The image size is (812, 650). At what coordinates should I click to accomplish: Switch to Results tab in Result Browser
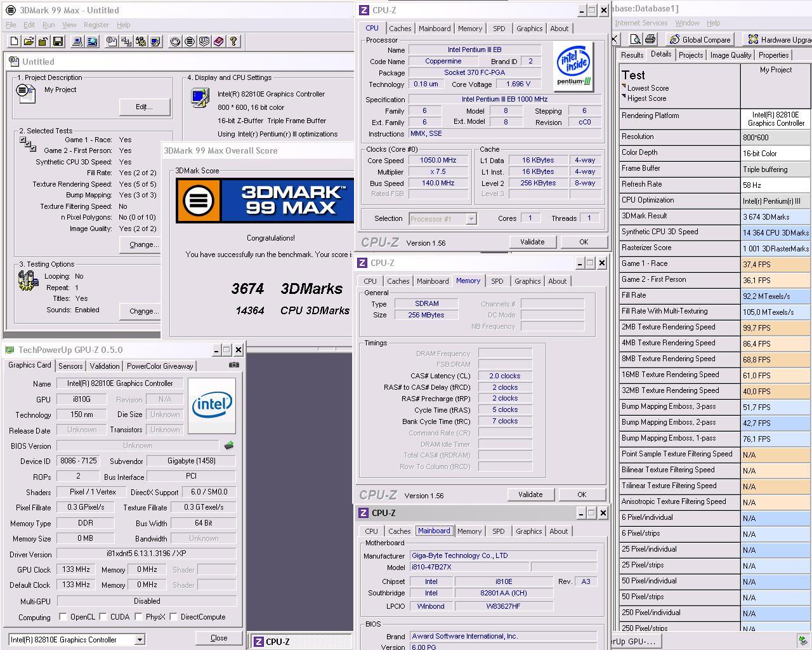pos(632,55)
